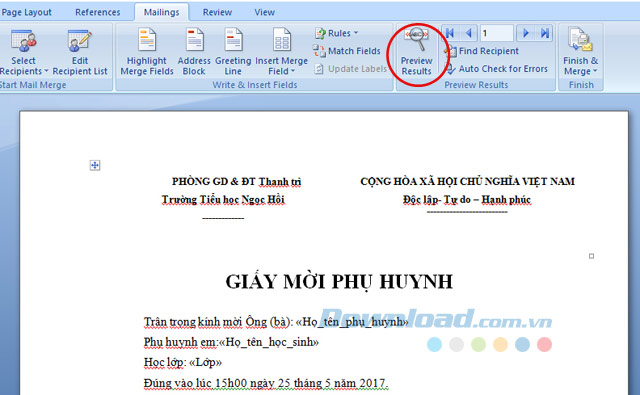Switch to the References tab
Viewport: 640px width, 395px height.
(98, 12)
